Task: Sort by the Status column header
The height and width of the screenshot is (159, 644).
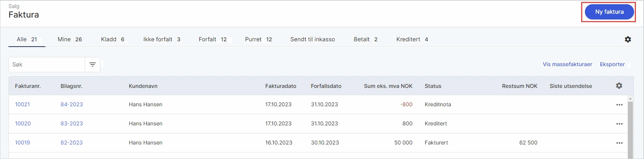Action: 433,86
